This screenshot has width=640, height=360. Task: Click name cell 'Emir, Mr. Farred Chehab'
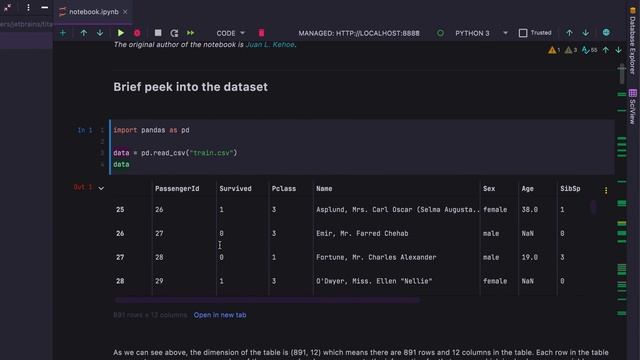coord(362,233)
